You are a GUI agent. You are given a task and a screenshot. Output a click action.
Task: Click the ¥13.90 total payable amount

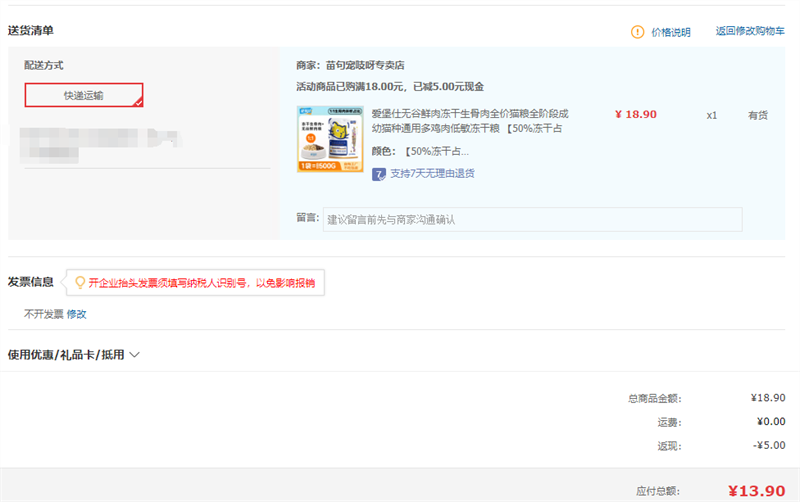coord(756,491)
